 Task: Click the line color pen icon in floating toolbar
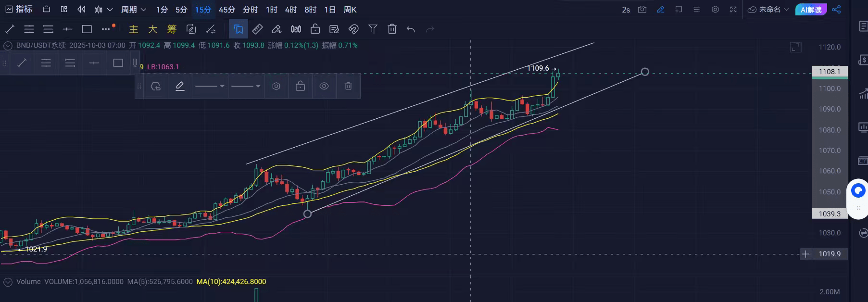point(180,86)
